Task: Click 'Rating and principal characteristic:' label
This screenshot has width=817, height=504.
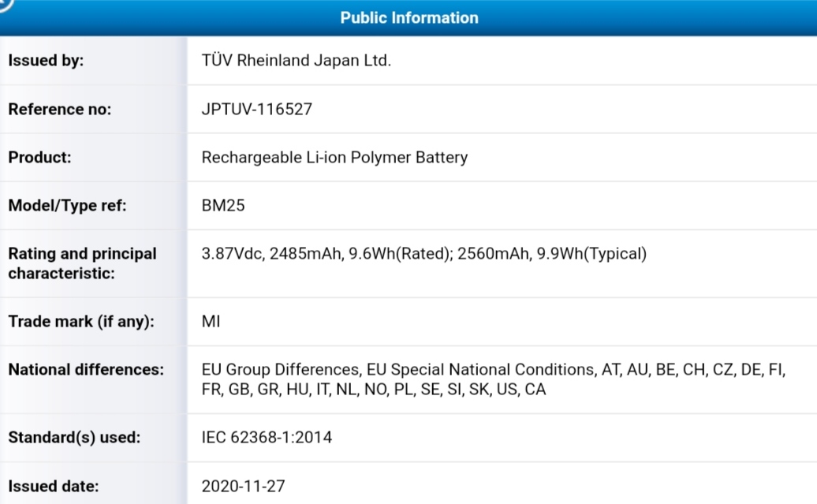Action: tap(82, 263)
